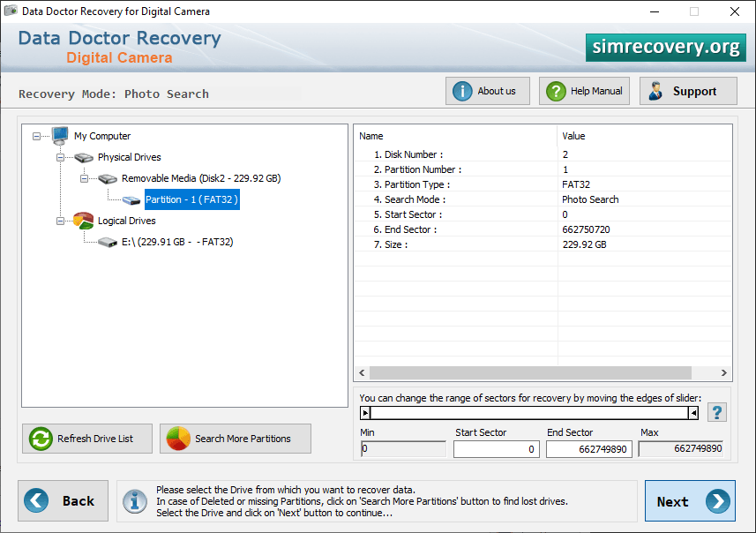756x533 pixels.
Task: Click the Name column header
Action: 455,136
